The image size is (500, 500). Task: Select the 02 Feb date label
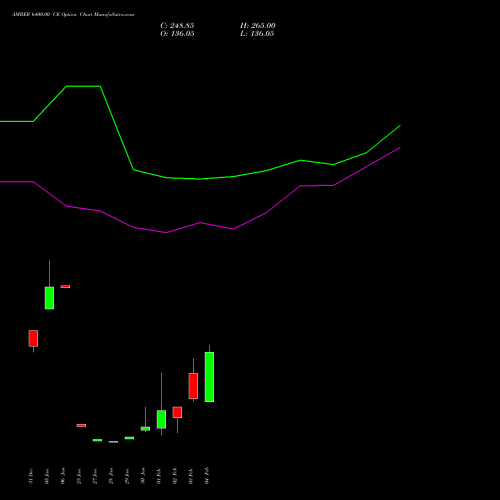click(175, 476)
